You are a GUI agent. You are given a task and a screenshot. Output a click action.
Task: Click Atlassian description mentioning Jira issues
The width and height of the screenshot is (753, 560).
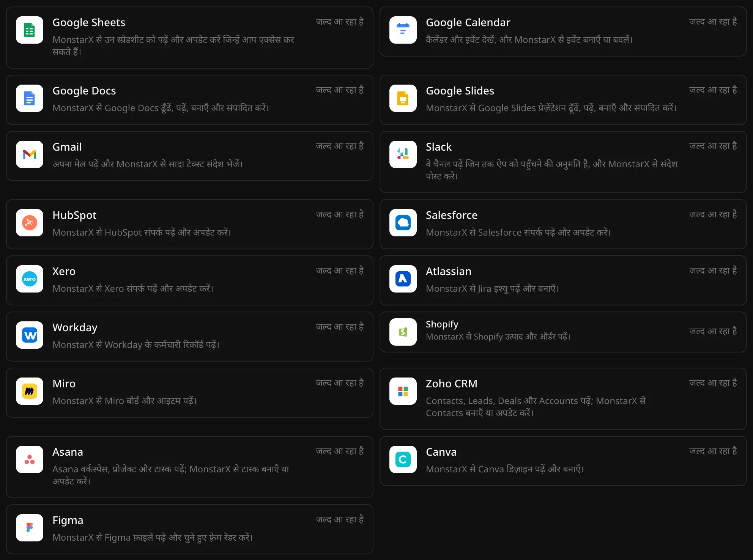pyautogui.click(x=492, y=289)
